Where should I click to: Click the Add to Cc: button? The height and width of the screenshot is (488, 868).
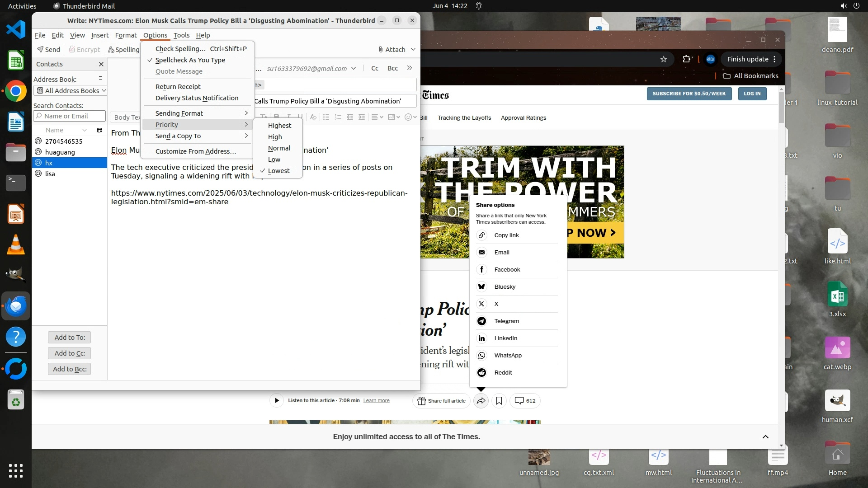pos(70,353)
